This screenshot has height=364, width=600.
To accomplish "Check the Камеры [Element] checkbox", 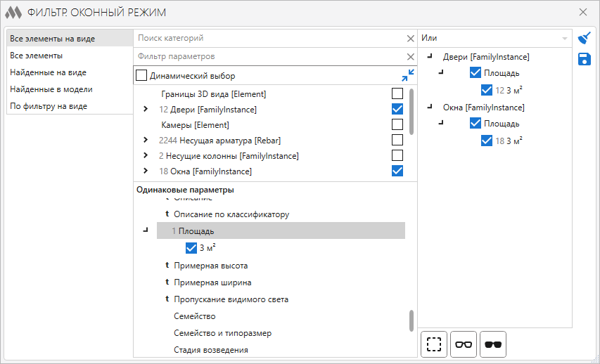I will click(397, 124).
